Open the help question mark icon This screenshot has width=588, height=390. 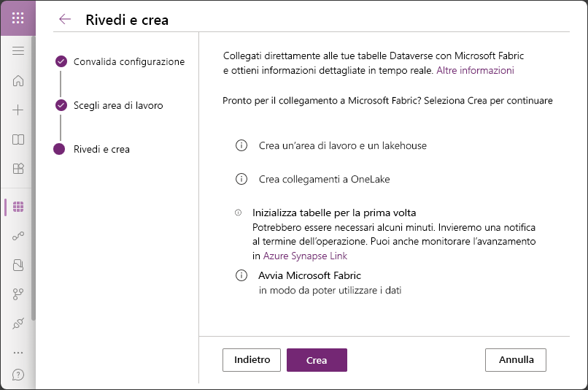18,375
